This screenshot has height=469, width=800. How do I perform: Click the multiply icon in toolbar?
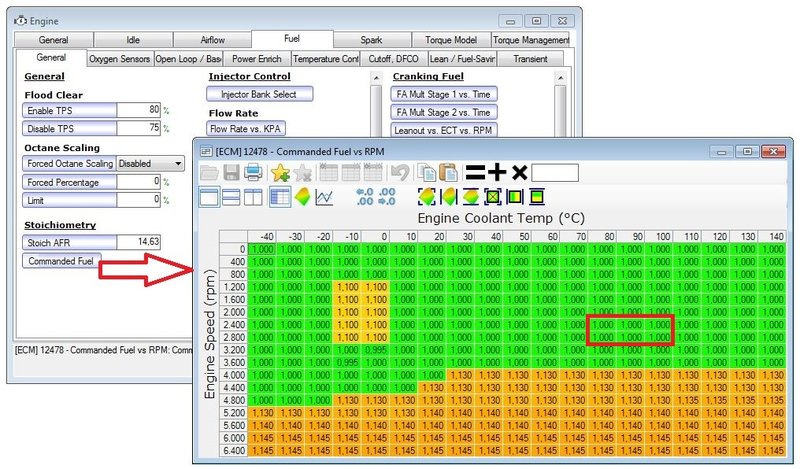coord(519,173)
